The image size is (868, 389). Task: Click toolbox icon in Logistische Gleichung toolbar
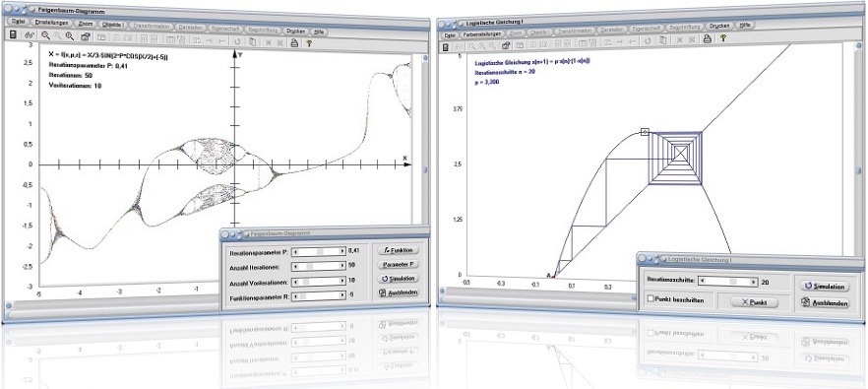[506, 46]
